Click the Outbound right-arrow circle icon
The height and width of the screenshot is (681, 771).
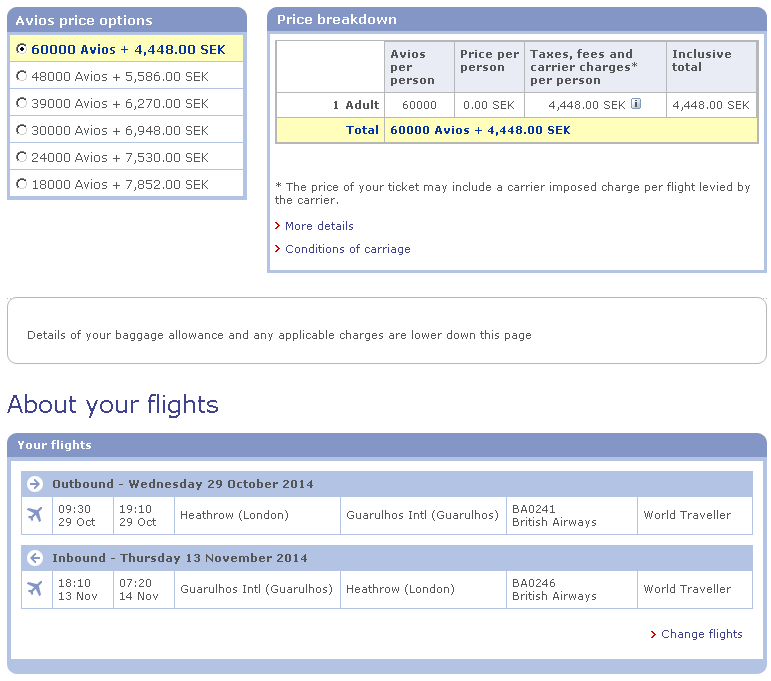35,484
